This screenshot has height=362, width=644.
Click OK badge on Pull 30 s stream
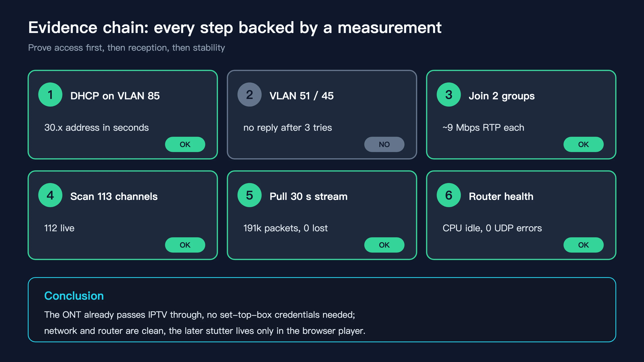point(384,245)
